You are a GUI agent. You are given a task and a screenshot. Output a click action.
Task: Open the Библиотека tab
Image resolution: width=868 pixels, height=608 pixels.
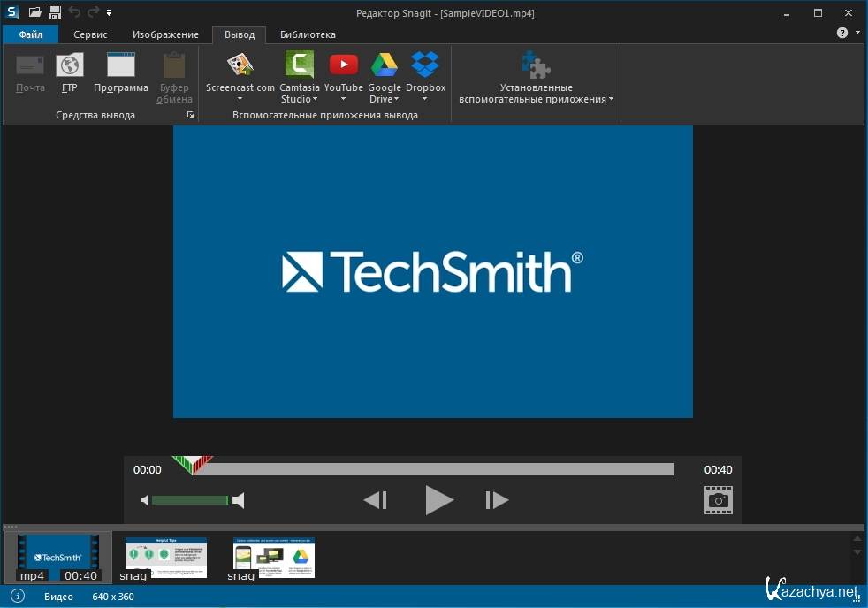308,34
